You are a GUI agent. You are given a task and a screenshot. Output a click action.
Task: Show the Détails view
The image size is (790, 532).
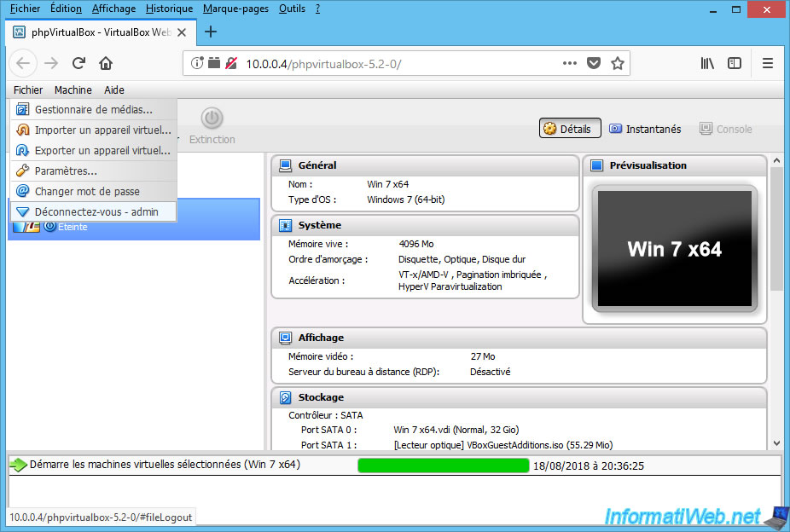(570, 129)
